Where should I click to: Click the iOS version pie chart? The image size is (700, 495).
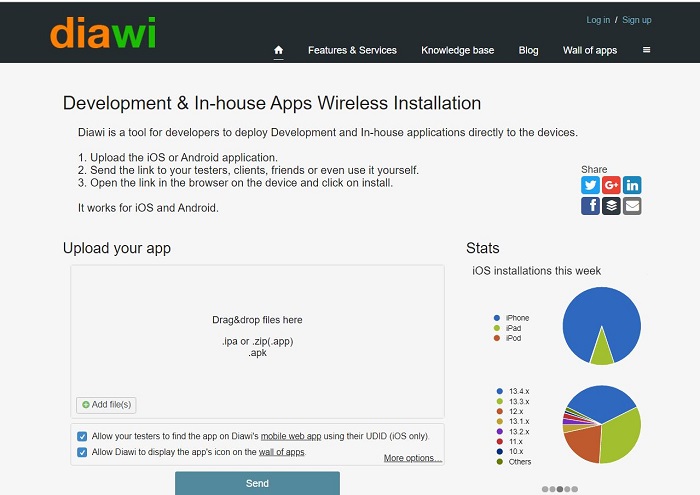[602, 424]
